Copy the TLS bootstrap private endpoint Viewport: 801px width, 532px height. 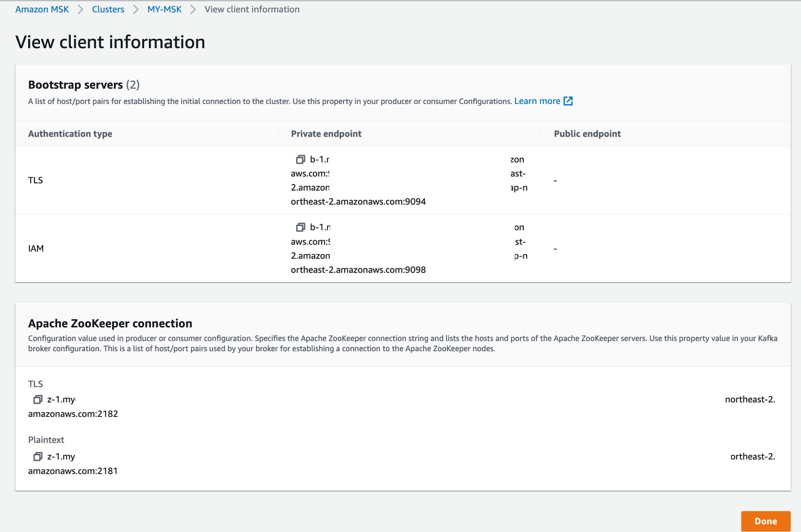(300, 160)
